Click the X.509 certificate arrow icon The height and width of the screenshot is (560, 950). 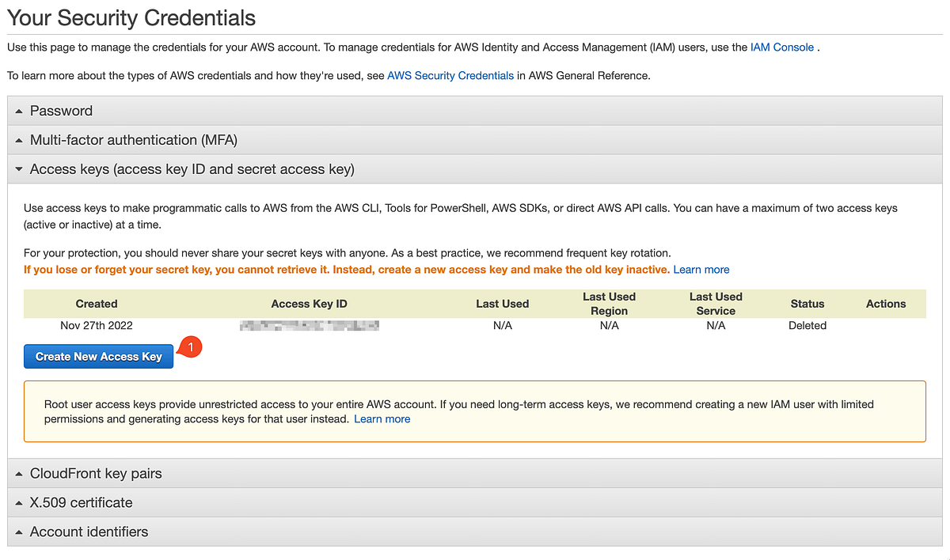pyautogui.click(x=19, y=502)
